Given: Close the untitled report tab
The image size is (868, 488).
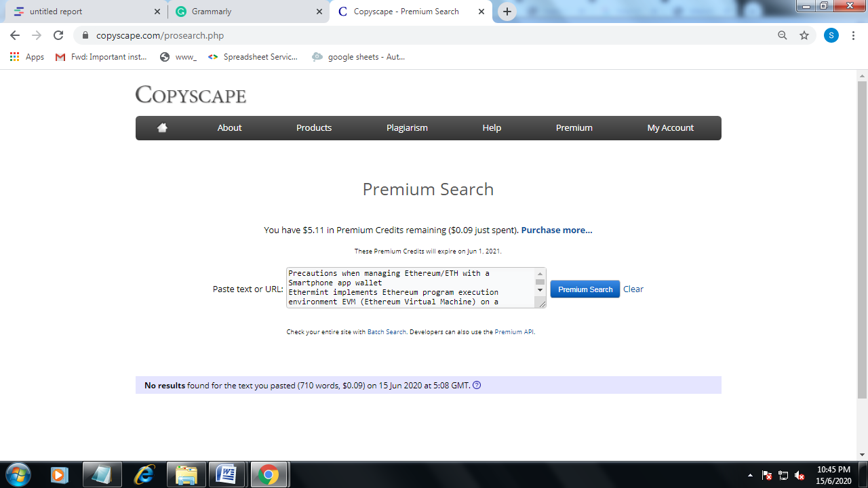Looking at the screenshot, I should 157,12.
